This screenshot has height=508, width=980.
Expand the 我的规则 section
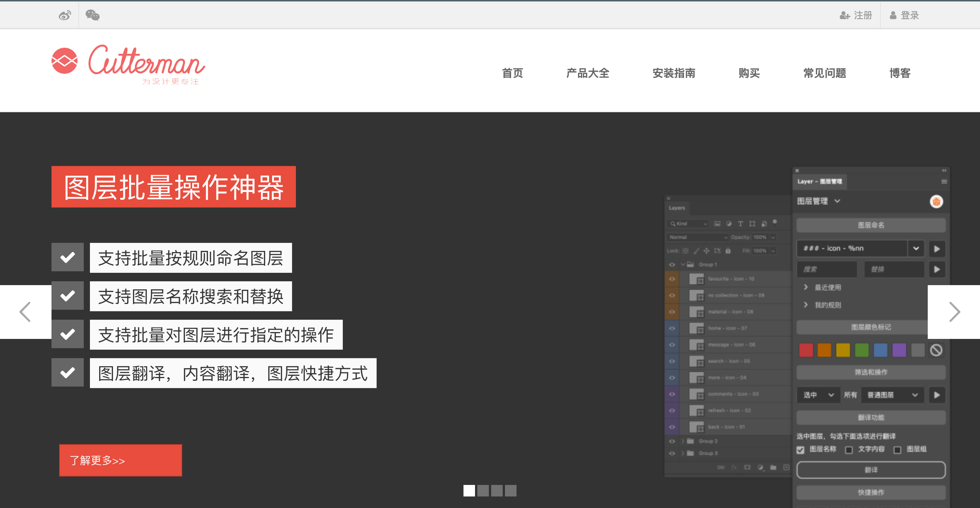[x=822, y=305]
